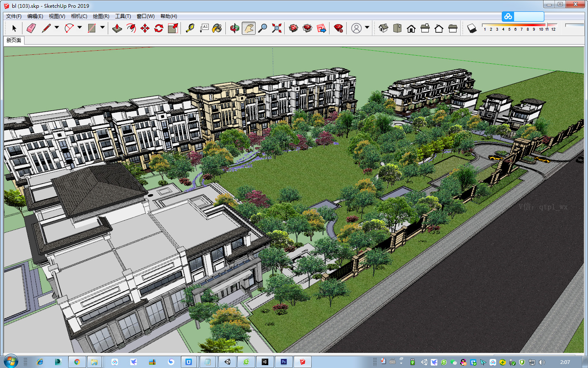Choose the Select arrow tool

click(14, 28)
